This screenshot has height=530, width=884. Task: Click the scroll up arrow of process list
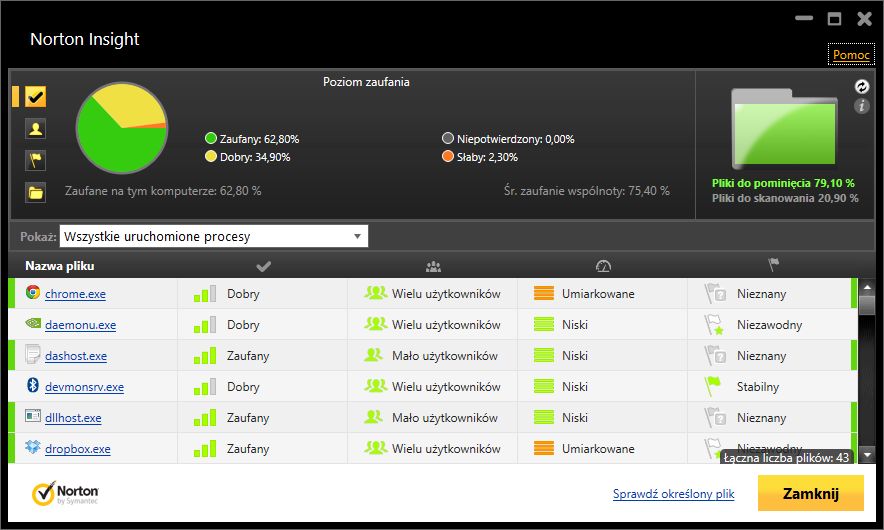(x=867, y=288)
